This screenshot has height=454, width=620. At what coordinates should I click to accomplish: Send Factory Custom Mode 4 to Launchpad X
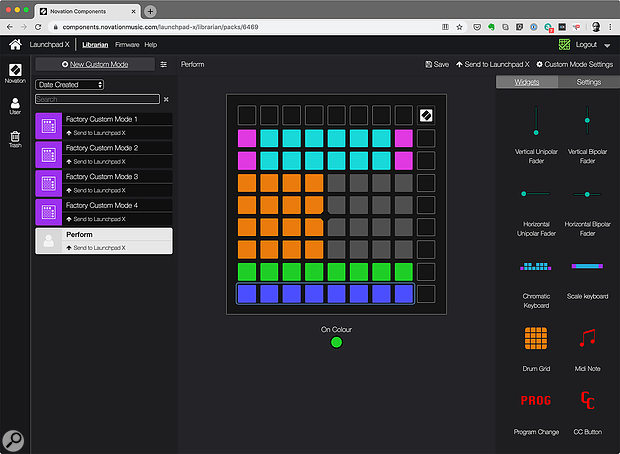pyautogui.click(x=96, y=219)
